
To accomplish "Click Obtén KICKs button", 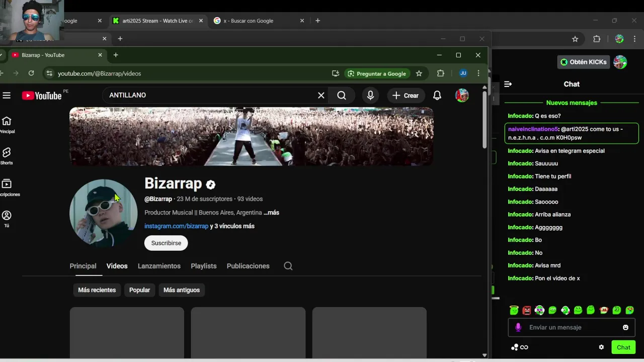I will pos(584,62).
